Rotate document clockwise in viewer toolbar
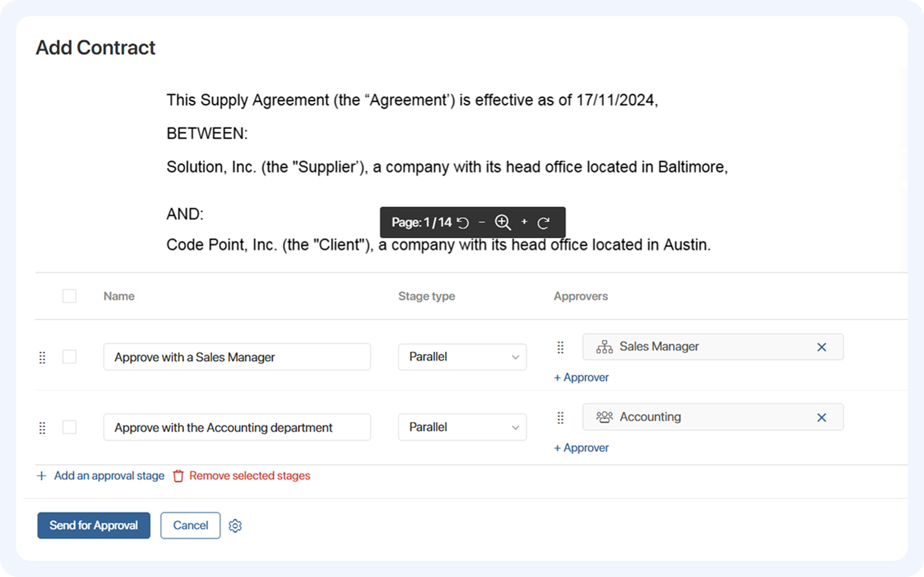The image size is (924, 577). [x=544, y=223]
